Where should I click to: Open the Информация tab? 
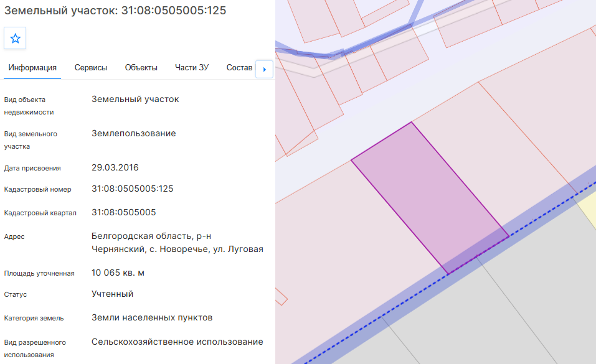click(32, 68)
